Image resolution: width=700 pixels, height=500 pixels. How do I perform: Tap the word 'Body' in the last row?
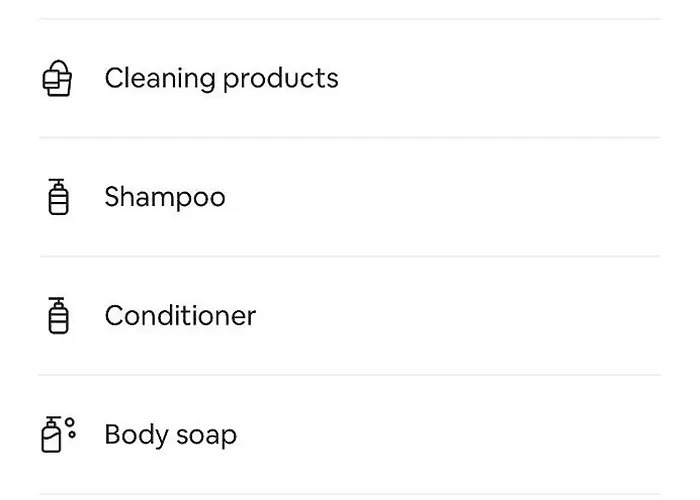[x=133, y=435]
